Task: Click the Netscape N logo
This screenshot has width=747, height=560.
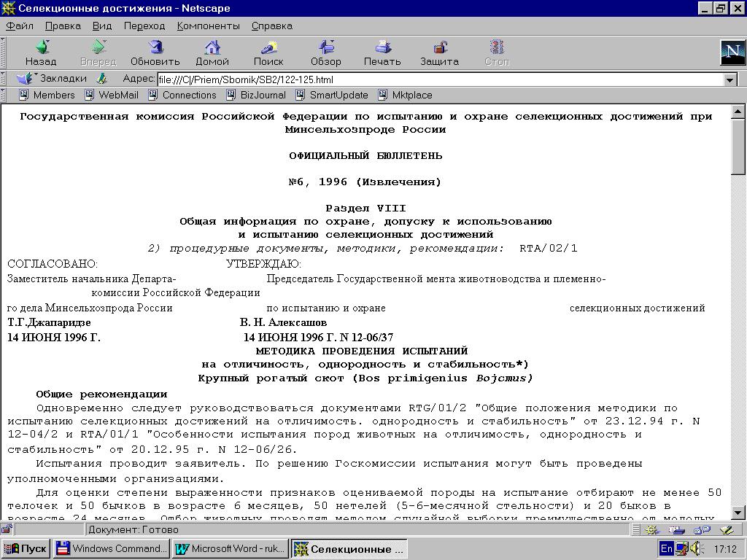Action: (x=732, y=52)
